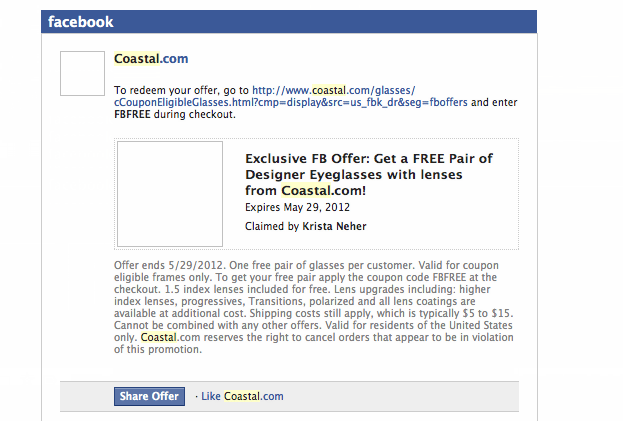The width and height of the screenshot is (623, 421).
Task: Open Krista Neher's profile link
Action: 334,226
